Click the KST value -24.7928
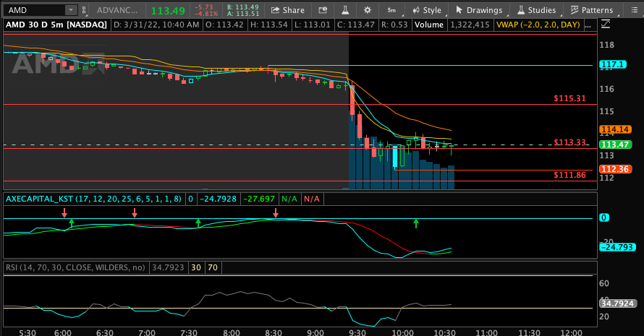The image size is (644, 336). pyautogui.click(x=218, y=199)
